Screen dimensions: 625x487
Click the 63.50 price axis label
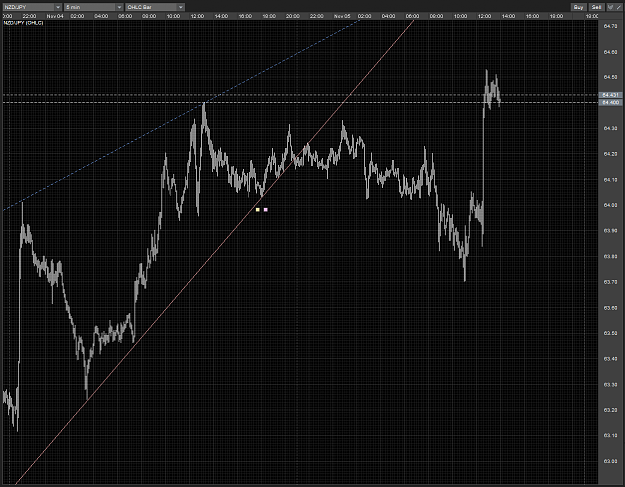[610, 333]
